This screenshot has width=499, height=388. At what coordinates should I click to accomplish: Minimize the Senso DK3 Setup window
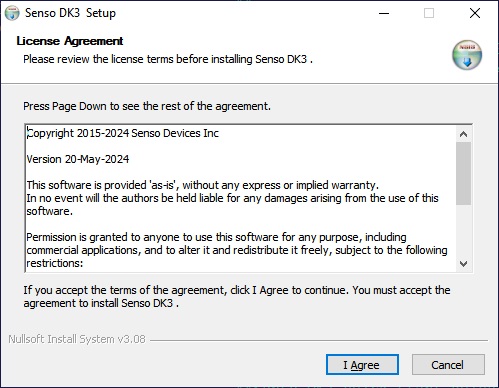pyautogui.click(x=384, y=13)
